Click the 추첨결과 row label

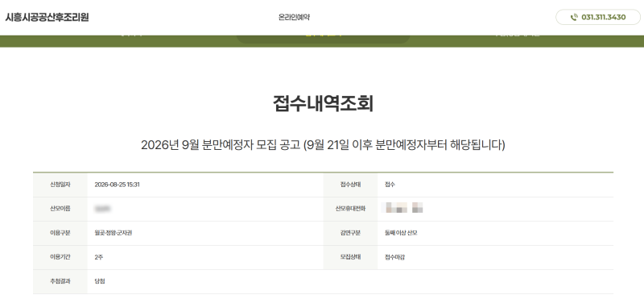point(60,282)
